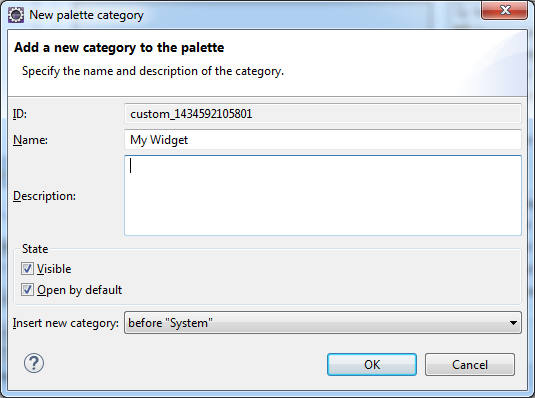
Task: Open the Insert new category combo box
Action: (x=323, y=323)
